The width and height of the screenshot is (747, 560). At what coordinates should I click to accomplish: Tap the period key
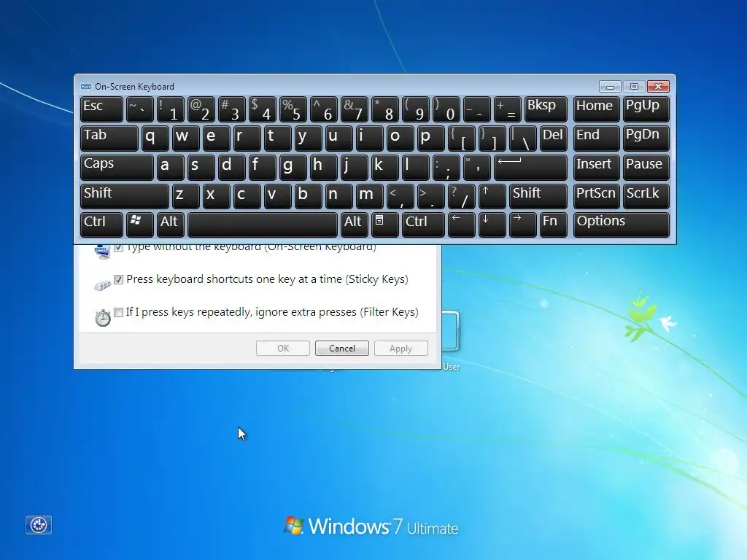(430, 195)
